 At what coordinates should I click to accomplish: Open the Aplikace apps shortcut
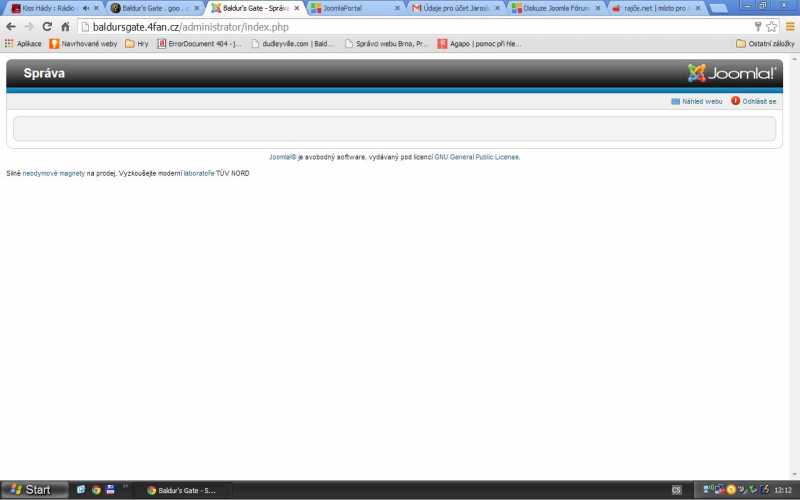(x=23, y=44)
